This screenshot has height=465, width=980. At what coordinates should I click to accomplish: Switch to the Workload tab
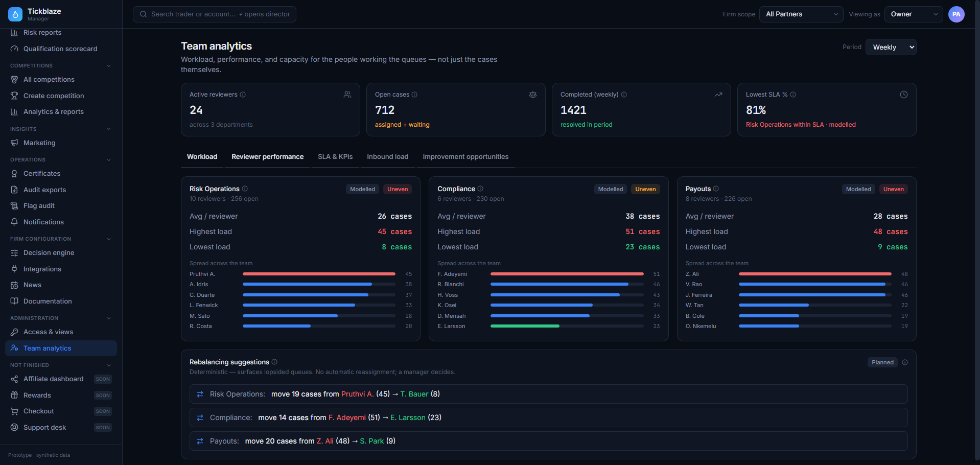point(202,157)
